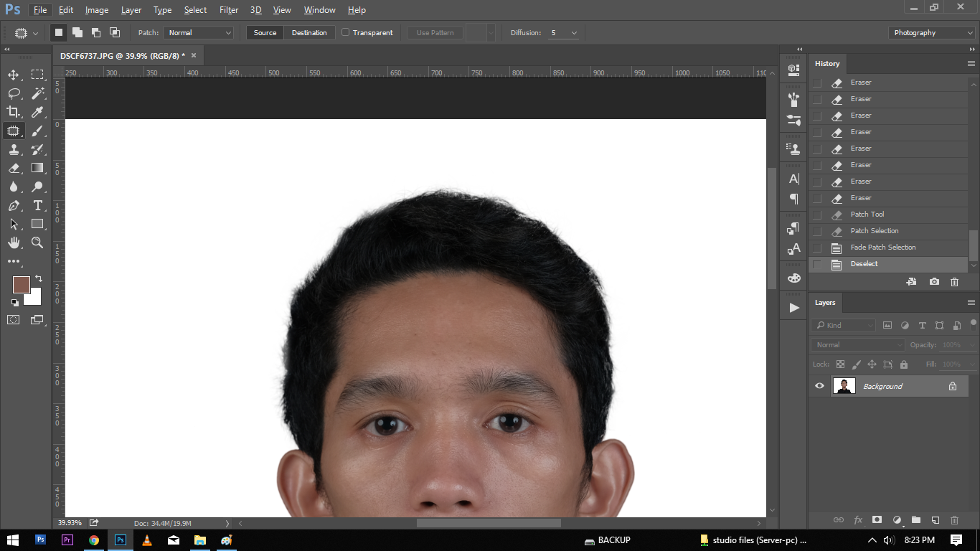Hide the Background layer visibility
The width and height of the screenshot is (980, 551).
click(x=819, y=386)
